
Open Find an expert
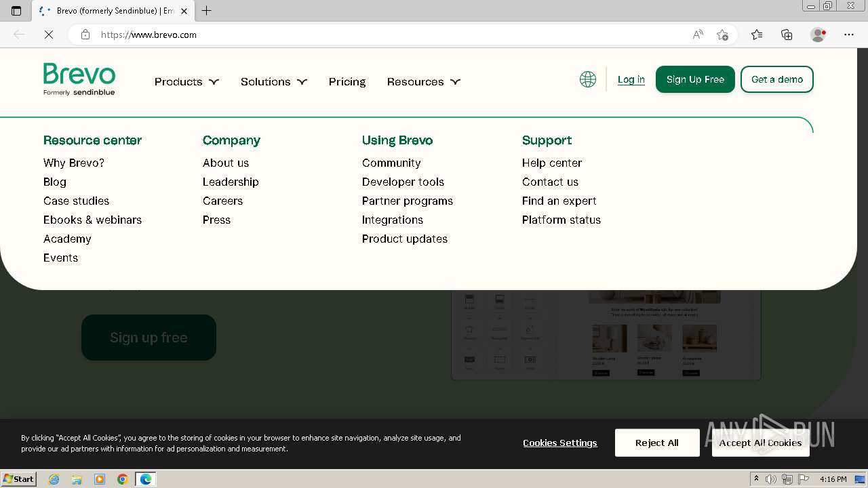click(x=559, y=201)
